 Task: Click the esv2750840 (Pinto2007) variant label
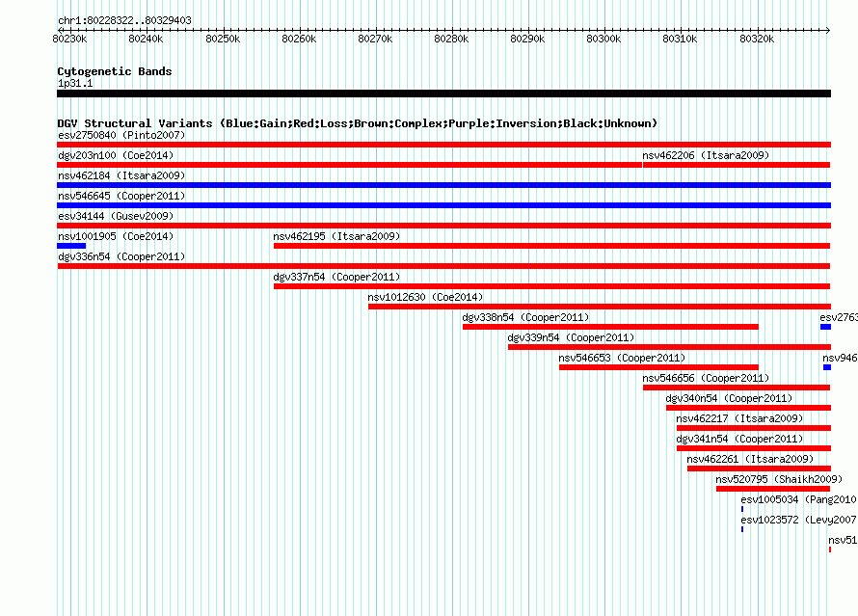[121, 135]
